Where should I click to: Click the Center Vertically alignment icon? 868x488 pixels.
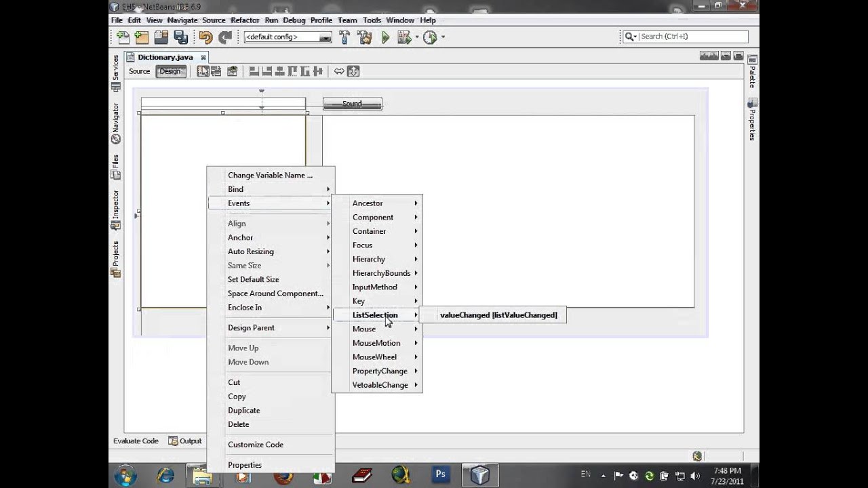(x=317, y=71)
